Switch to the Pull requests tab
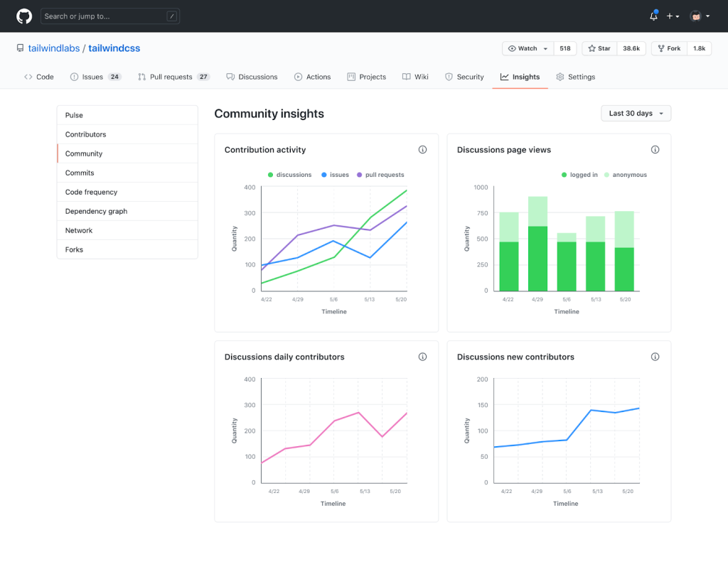The width and height of the screenshot is (728, 584). coord(173,77)
